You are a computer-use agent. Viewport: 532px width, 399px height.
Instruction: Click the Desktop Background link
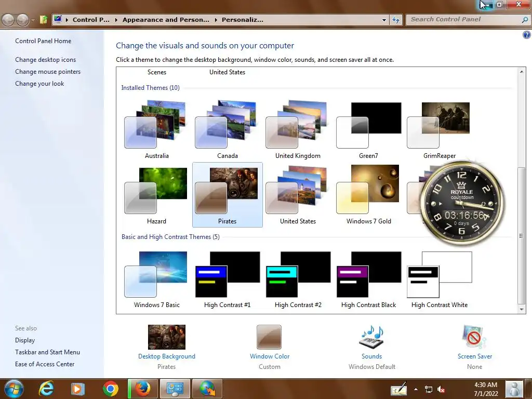coord(167,356)
